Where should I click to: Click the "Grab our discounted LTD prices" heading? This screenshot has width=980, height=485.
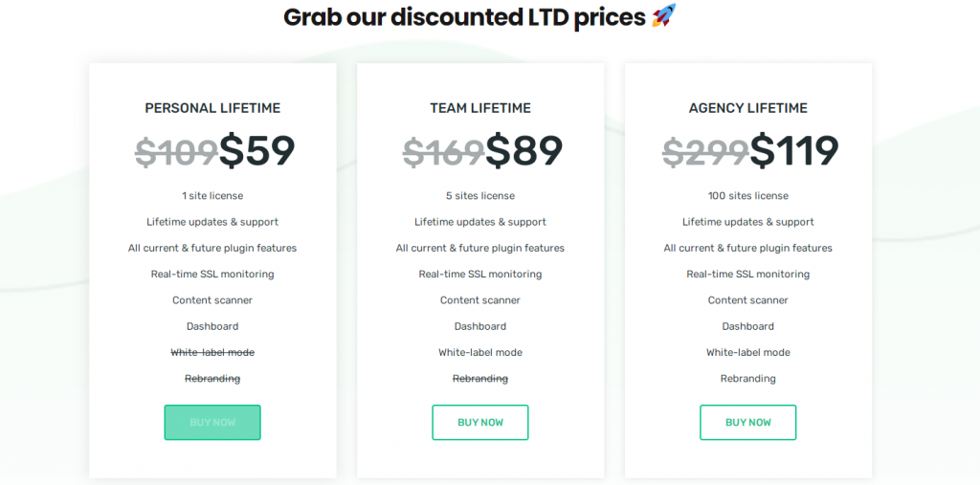pyautogui.click(x=464, y=17)
